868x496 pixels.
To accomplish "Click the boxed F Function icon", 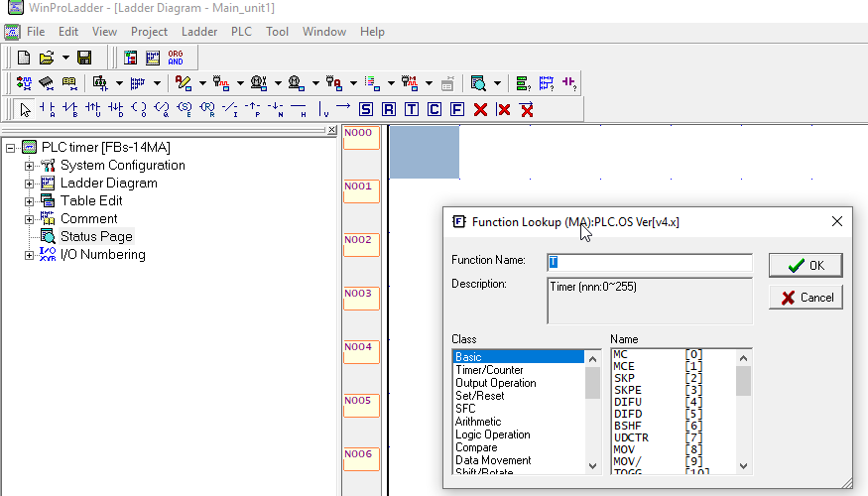I will point(457,109).
